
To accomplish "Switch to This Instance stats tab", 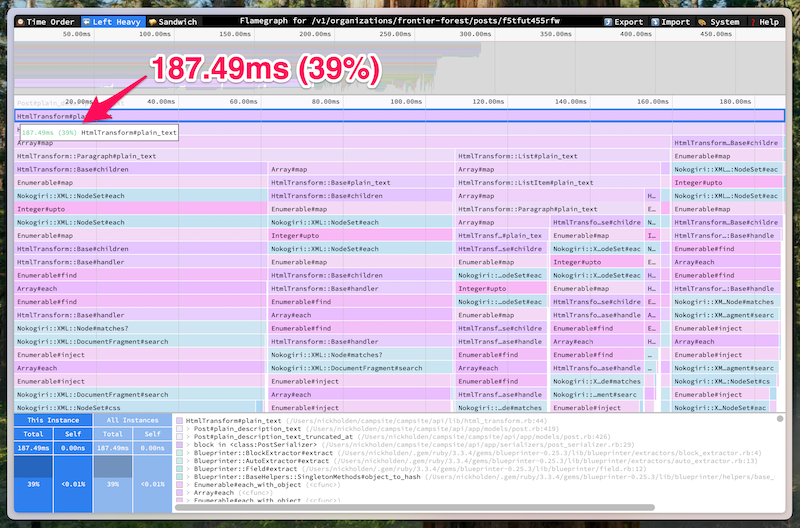I will (x=53, y=420).
